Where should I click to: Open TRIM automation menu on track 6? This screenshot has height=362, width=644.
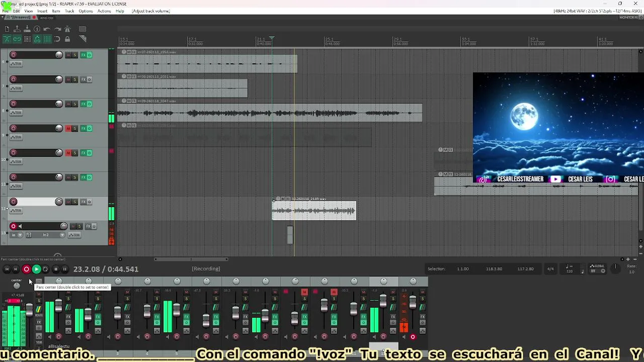click(16, 64)
